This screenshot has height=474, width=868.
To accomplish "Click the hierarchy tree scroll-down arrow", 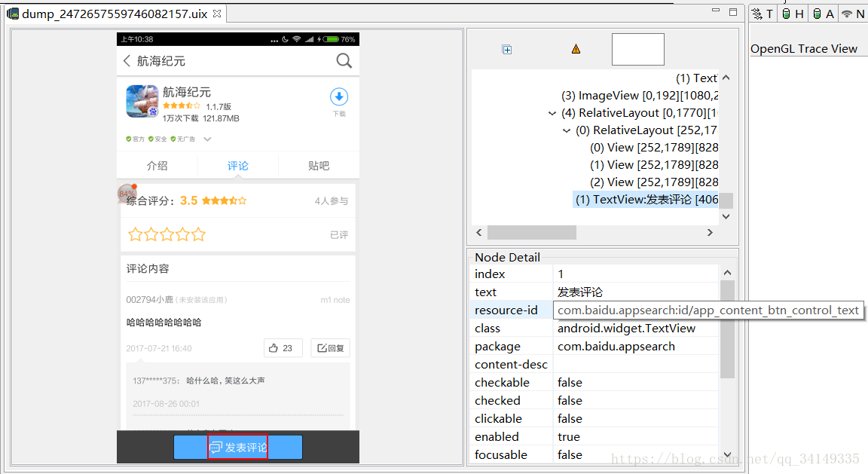I will pyautogui.click(x=726, y=216).
